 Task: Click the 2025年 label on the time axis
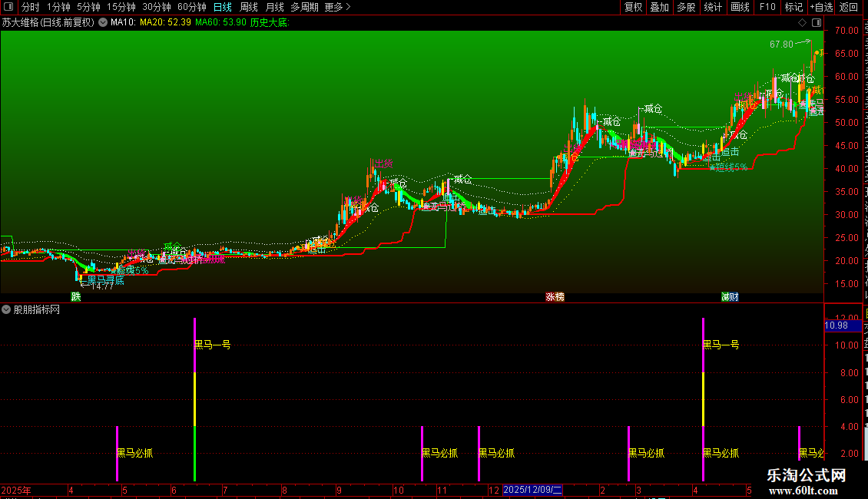[16, 490]
